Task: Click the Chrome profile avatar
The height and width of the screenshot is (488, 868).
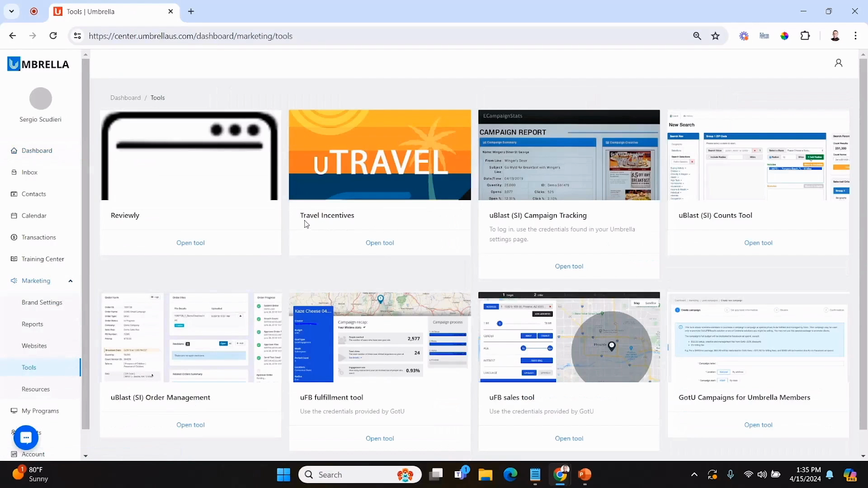Action: tap(835, 36)
